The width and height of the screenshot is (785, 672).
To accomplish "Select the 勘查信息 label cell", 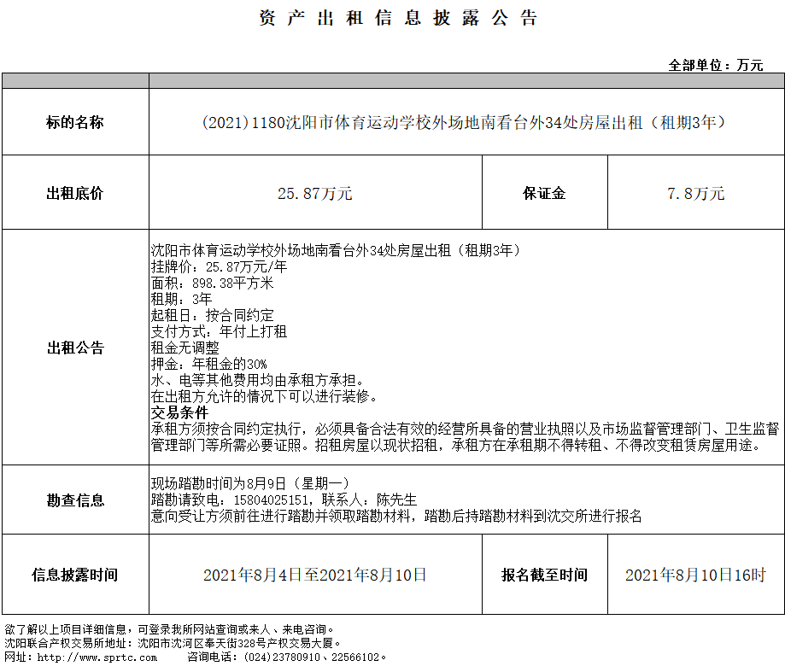I will pos(75,500).
